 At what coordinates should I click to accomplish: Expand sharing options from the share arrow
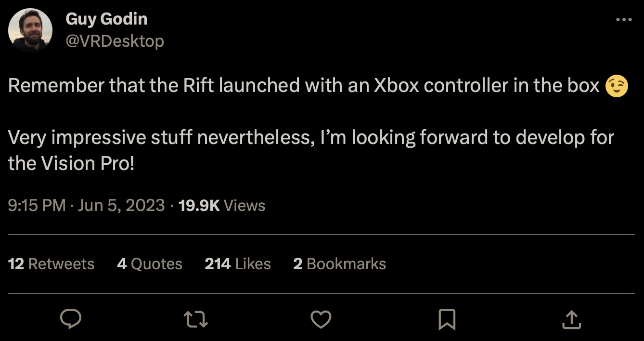pos(571,318)
